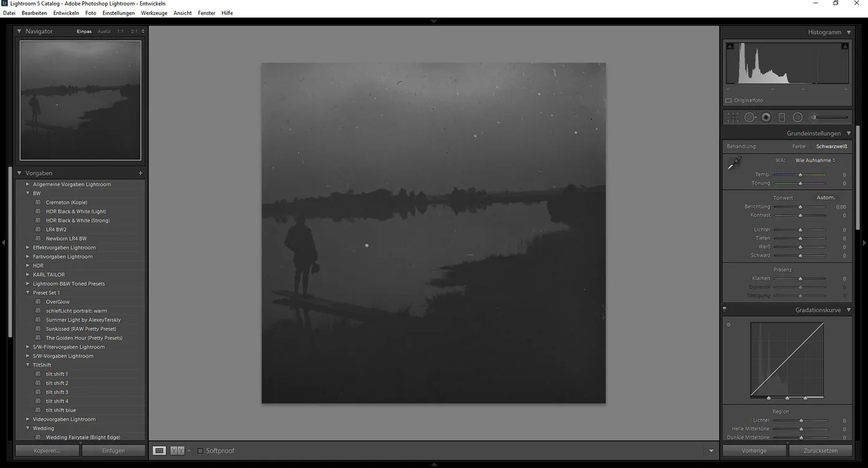Collapse the TiltShift preset folder
The height and width of the screenshot is (468, 868).
coord(27,365)
